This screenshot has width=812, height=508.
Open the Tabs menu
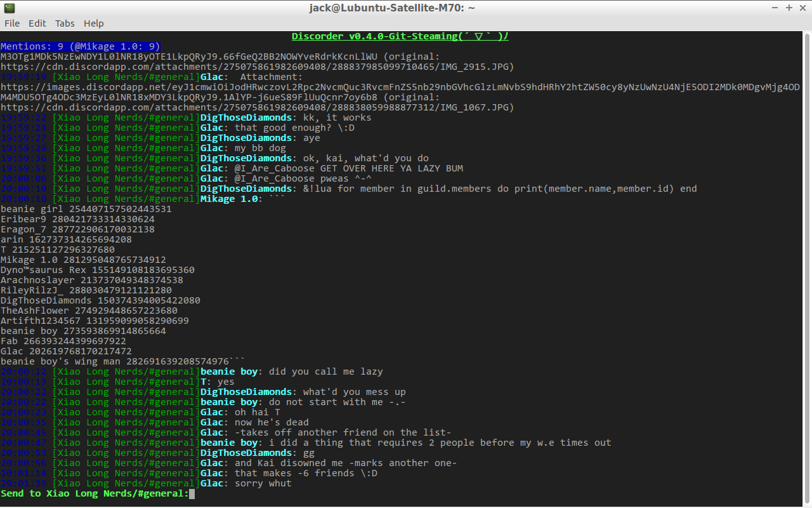[x=65, y=23]
